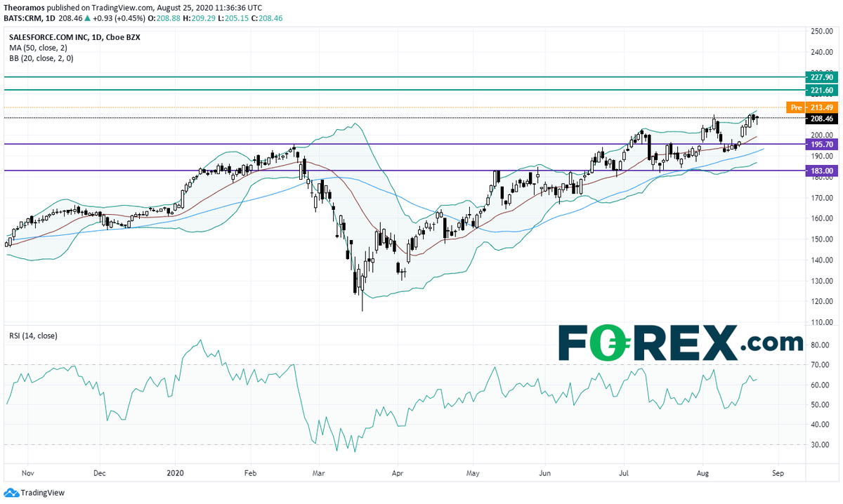Click the MA (50, close, 2) indicator label
The height and width of the screenshot is (504, 843).
coord(39,48)
